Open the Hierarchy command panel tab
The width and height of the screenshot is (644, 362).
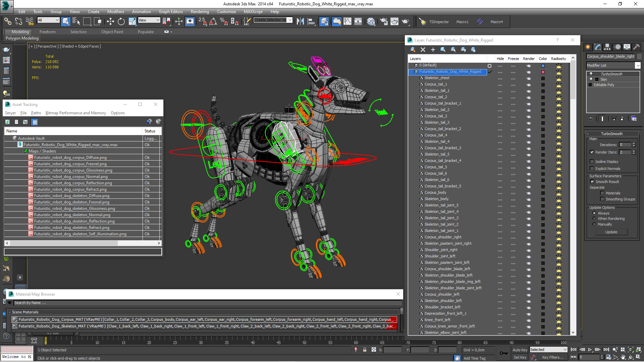click(607, 47)
